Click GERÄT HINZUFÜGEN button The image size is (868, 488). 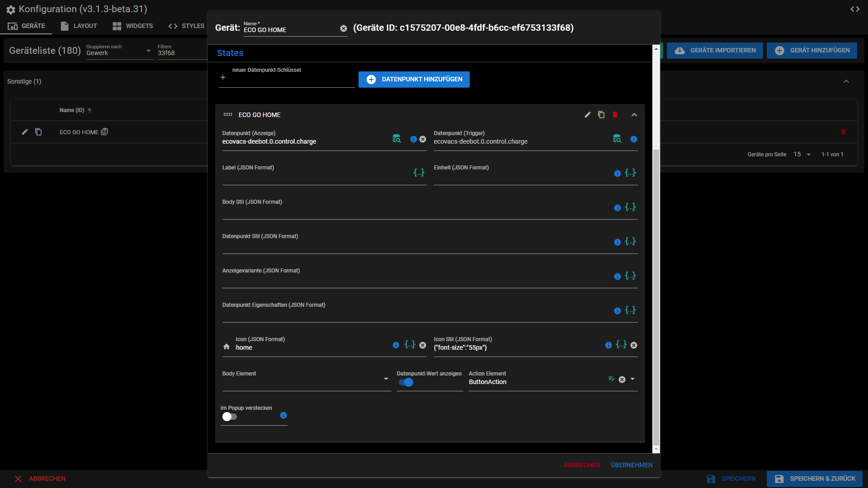811,51
